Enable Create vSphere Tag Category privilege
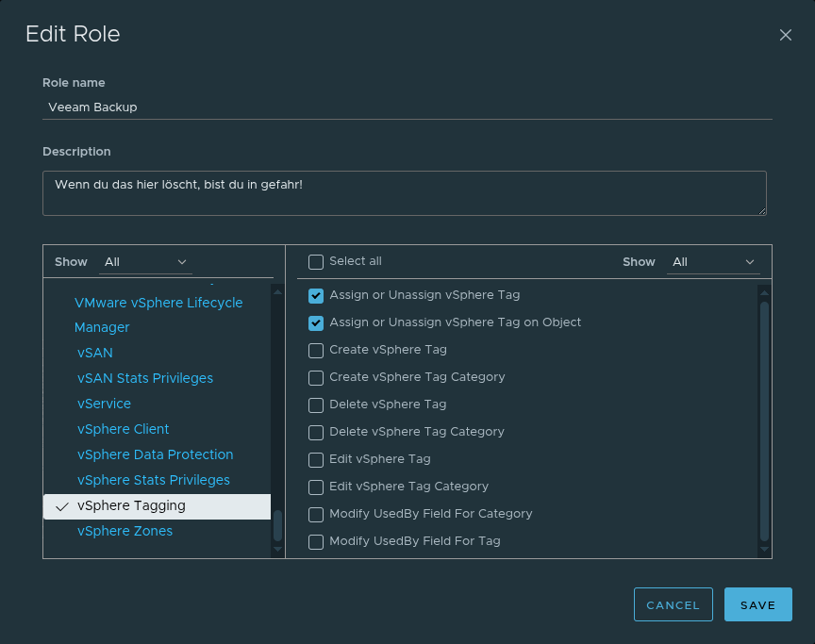815x644 pixels. [x=316, y=378]
